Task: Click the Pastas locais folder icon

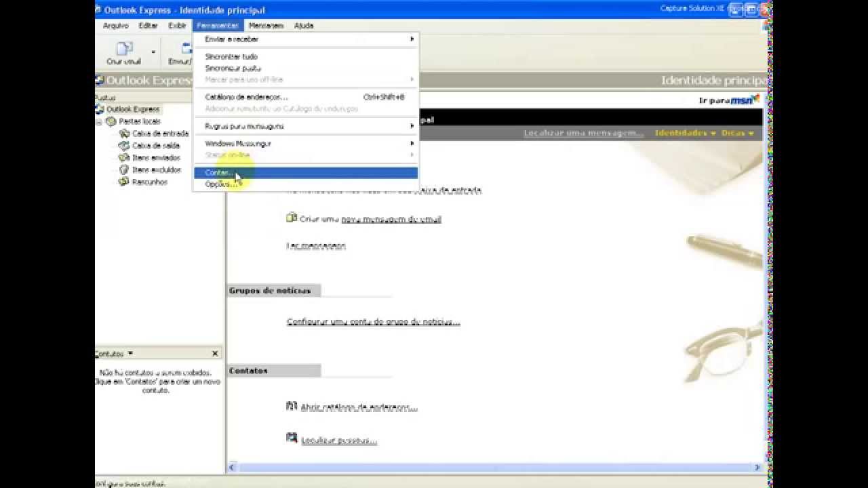Action: pyautogui.click(x=111, y=121)
